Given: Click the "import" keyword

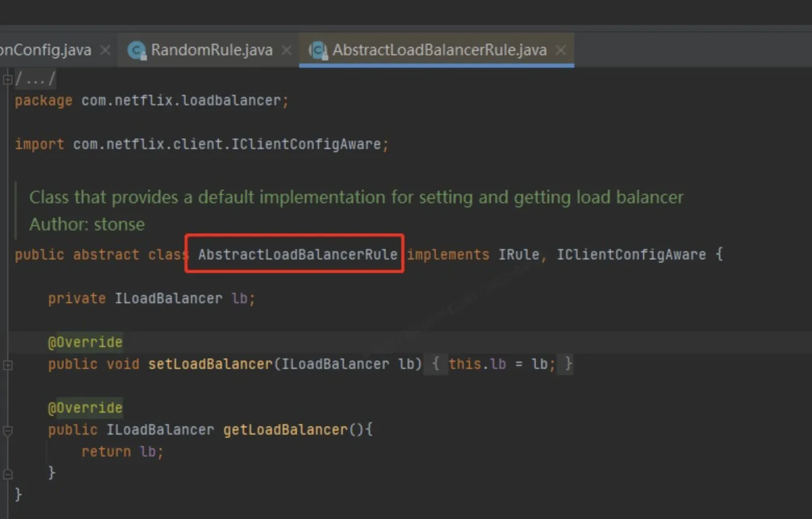Looking at the screenshot, I should click(x=39, y=144).
